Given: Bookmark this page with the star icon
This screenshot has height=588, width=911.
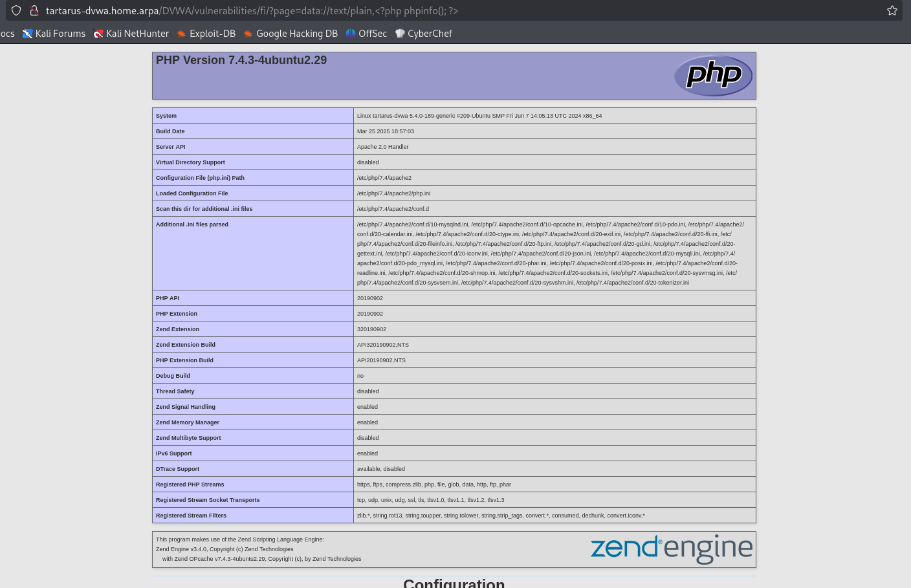Looking at the screenshot, I should click(x=892, y=10).
